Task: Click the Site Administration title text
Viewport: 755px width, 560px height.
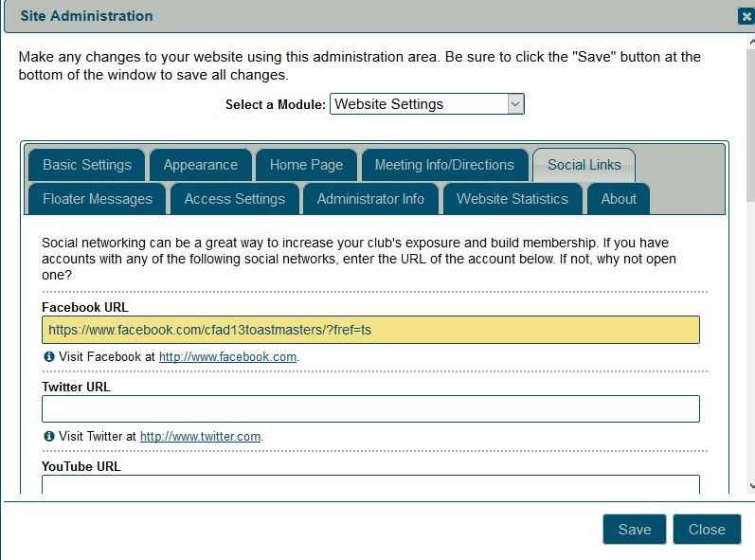Action: (x=86, y=16)
